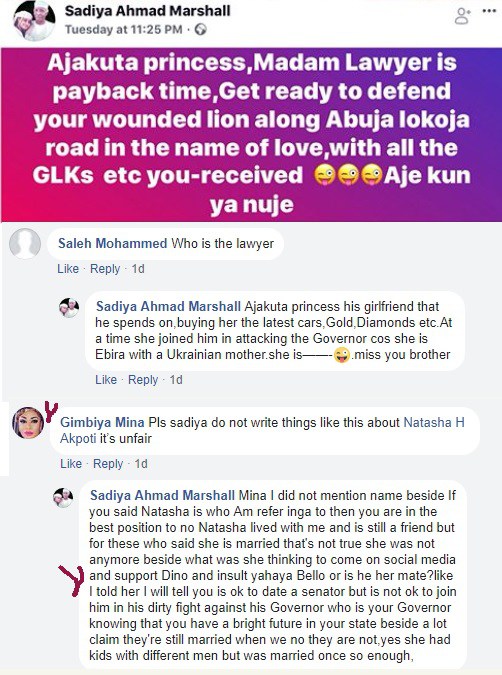Click the purple status background text
This screenshot has height=675, width=502.
251,134
